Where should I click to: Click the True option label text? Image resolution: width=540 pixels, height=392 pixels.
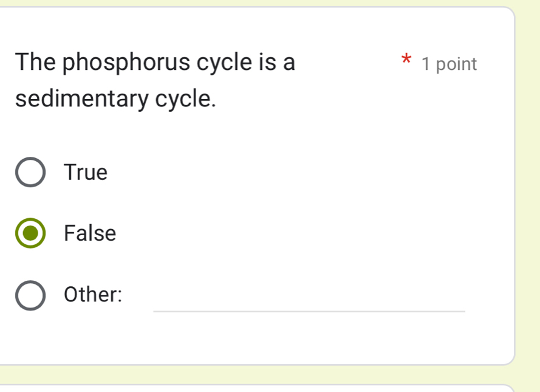pos(85,172)
